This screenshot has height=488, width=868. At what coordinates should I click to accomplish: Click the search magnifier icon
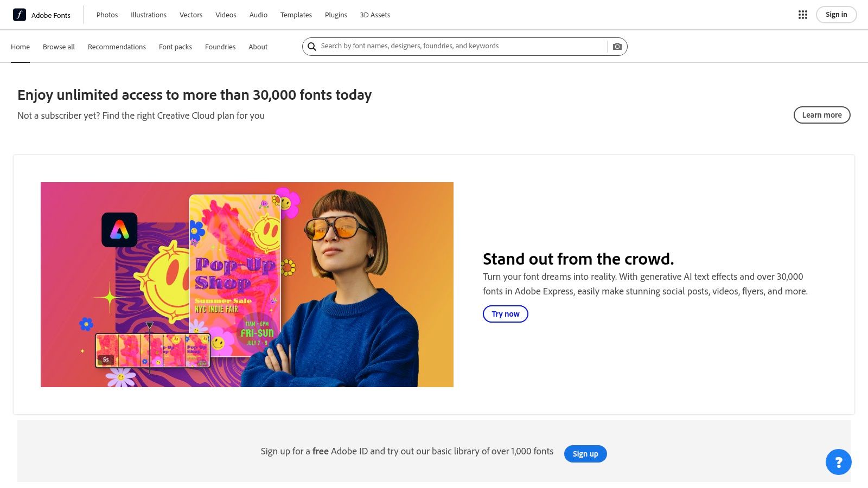click(312, 47)
